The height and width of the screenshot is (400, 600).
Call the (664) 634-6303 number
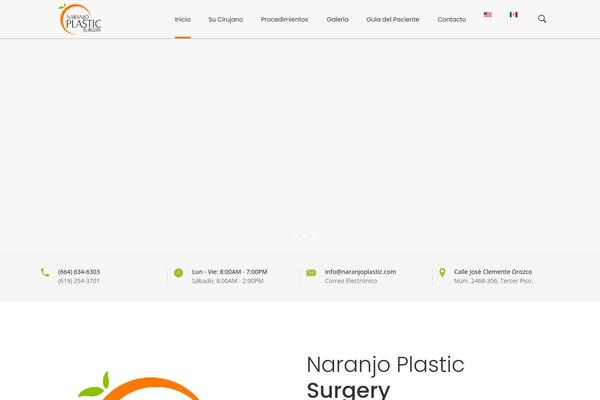(79, 272)
